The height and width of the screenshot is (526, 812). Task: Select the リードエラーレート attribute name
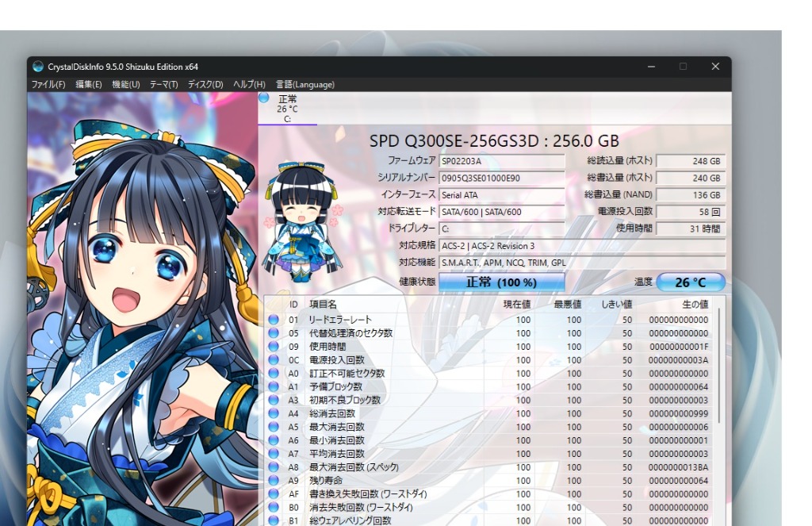click(340, 320)
